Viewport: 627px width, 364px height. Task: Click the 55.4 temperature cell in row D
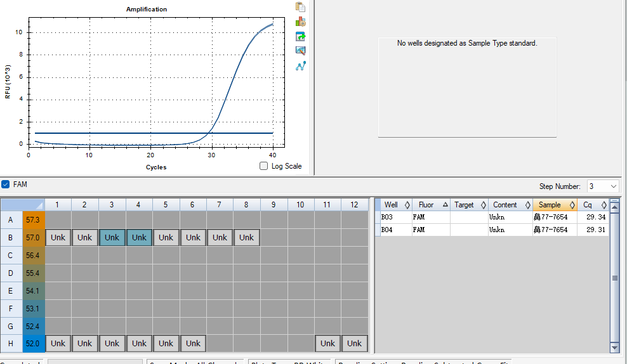click(33, 273)
